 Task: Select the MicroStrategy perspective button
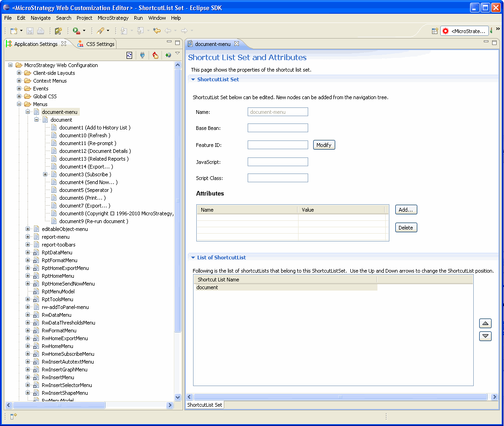click(x=465, y=31)
